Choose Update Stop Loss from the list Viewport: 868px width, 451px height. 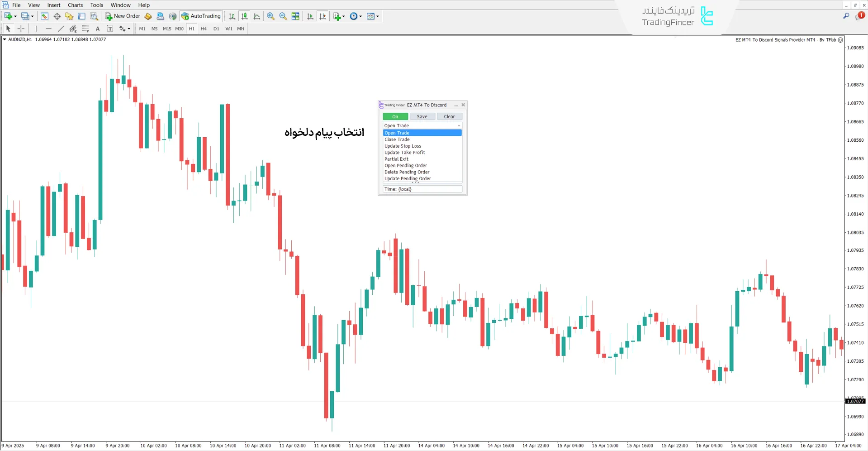pyautogui.click(x=403, y=146)
